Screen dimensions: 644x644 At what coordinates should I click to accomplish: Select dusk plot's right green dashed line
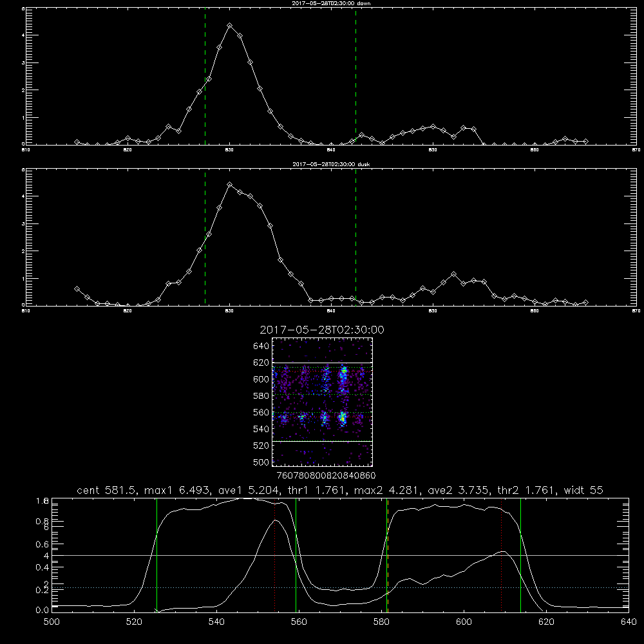[355, 238]
